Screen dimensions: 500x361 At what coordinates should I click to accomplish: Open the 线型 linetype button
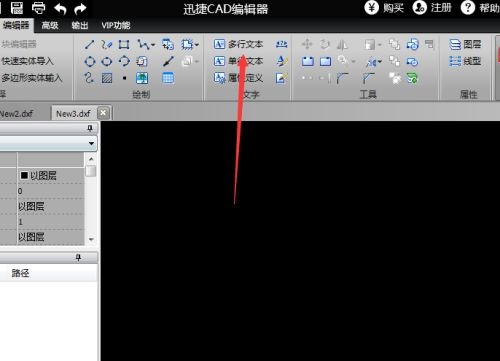point(465,61)
